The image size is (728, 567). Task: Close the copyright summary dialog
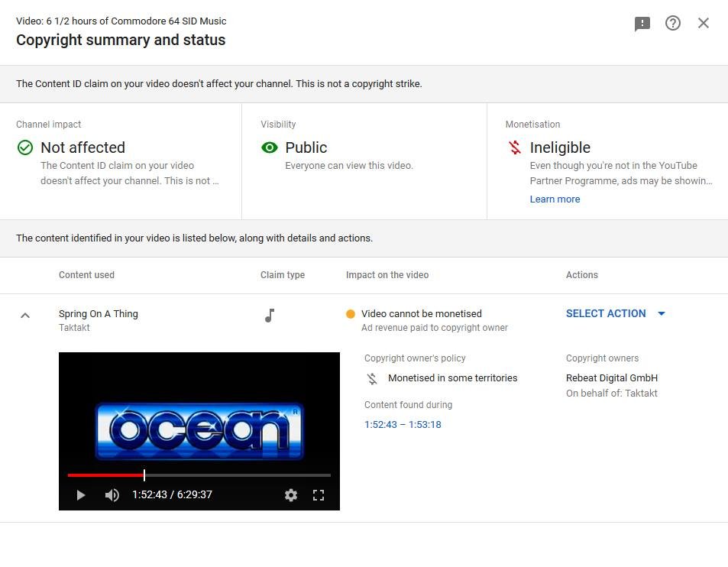pyautogui.click(x=704, y=24)
